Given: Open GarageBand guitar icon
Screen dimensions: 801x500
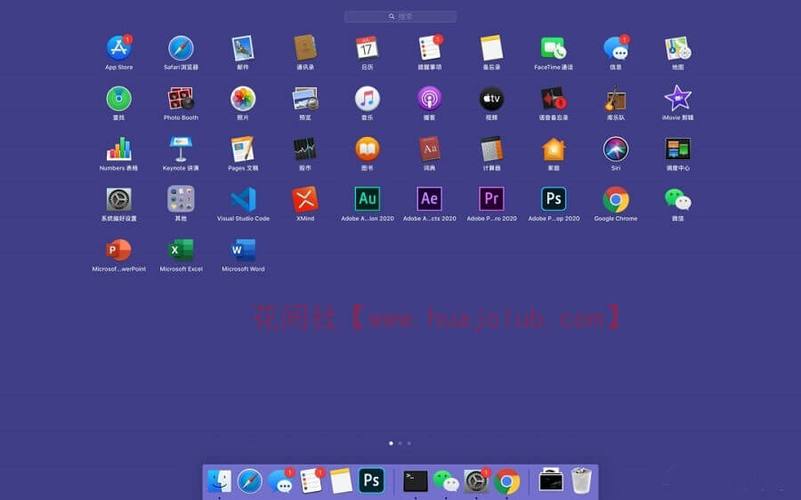Looking at the screenshot, I should (x=616, y=99).
